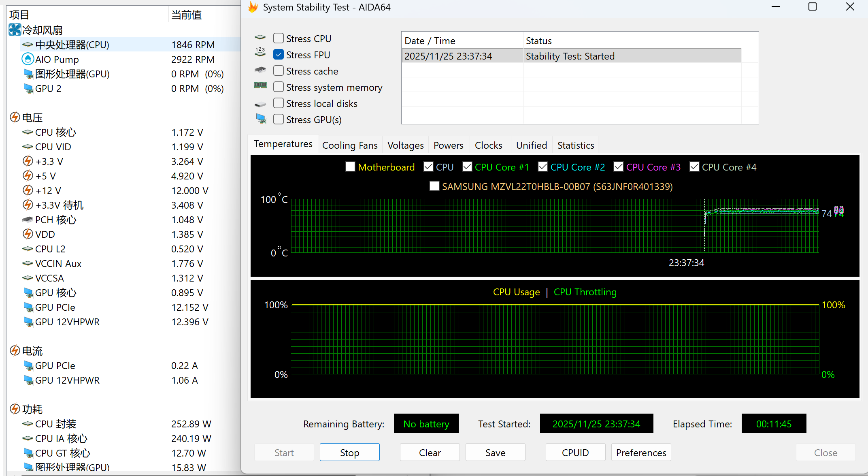Click the Stress system memory RAM icon

click(260, 85)
